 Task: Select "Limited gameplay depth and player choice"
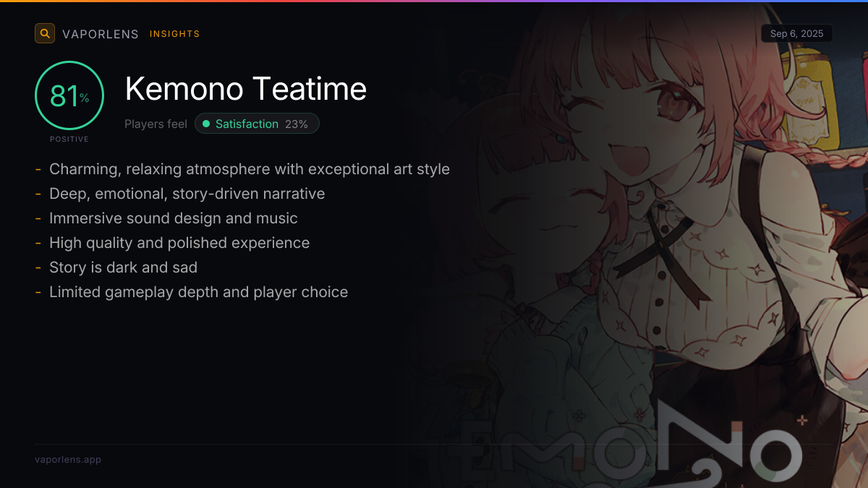pos(198,292)
